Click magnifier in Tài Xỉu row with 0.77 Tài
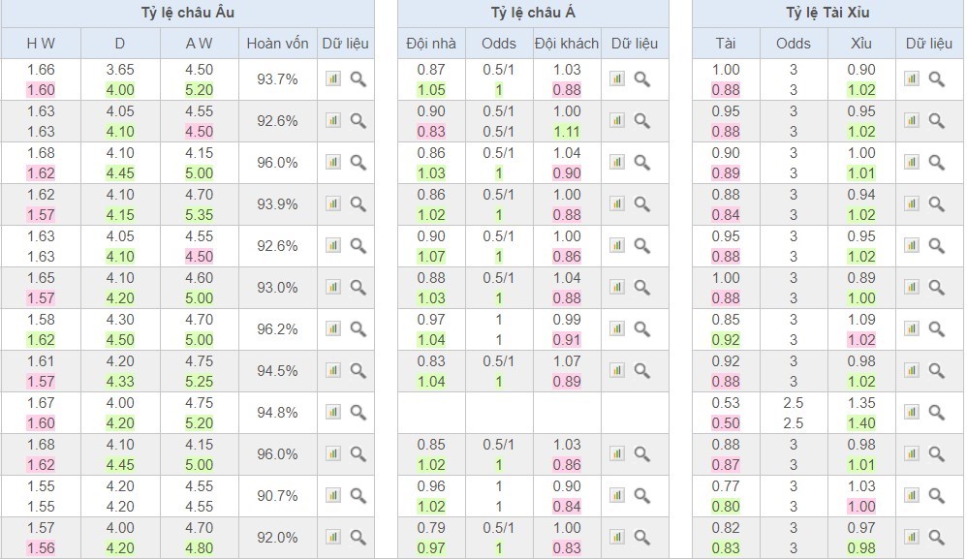 (937, 495)
